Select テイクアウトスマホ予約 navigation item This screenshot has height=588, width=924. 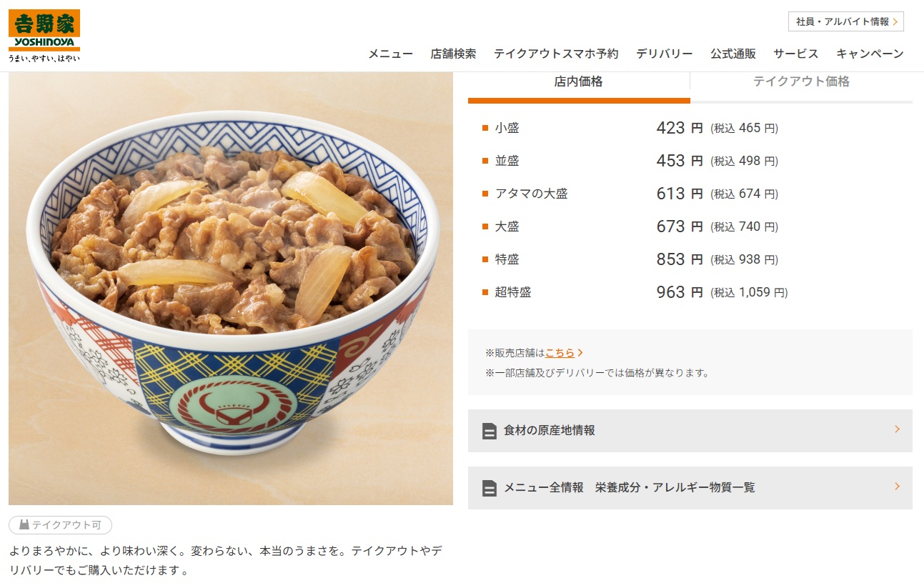[556, 54]
